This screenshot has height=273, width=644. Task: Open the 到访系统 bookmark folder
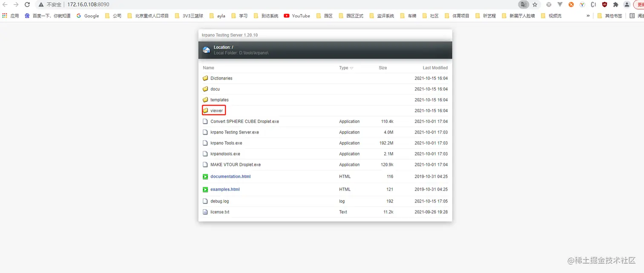coord(266,16)
